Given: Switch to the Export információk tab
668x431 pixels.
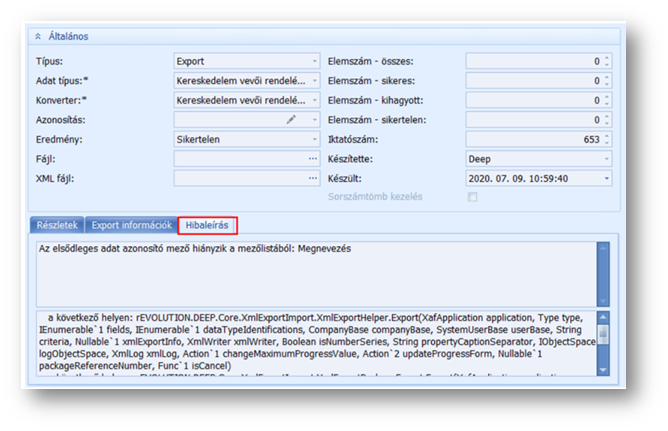Looking at the screenshot, I should (131, 225).
